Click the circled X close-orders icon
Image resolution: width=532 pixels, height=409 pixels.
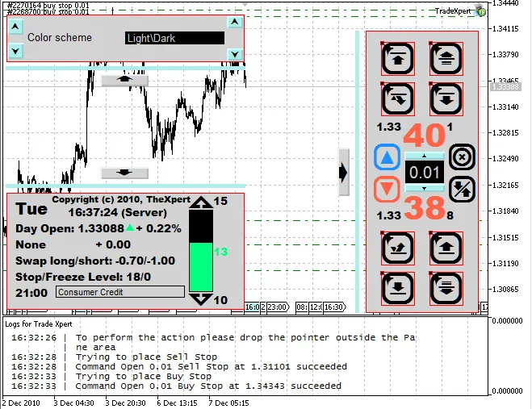click(462, 157)
